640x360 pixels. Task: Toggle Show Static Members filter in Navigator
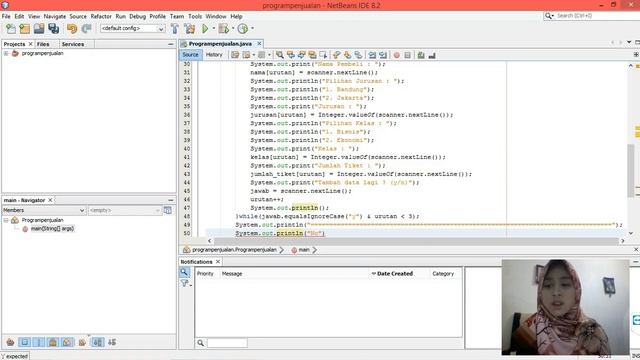[x=39, y=342]
